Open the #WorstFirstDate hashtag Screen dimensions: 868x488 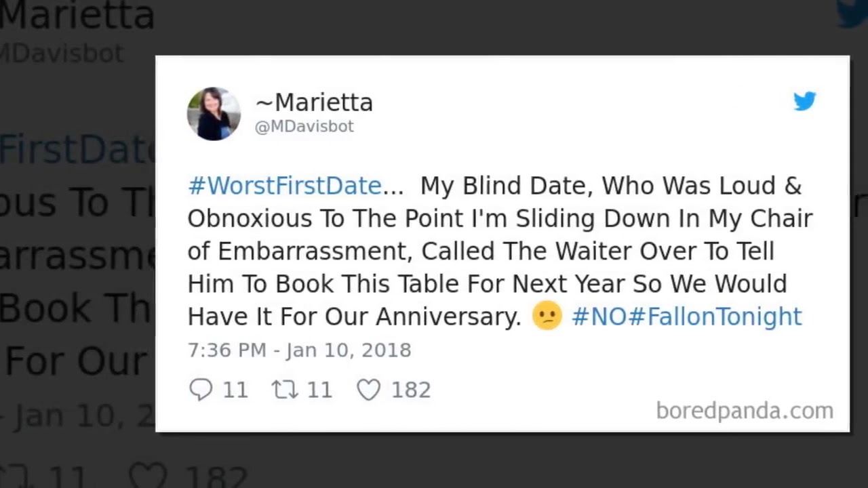click(x=285, y=186)
